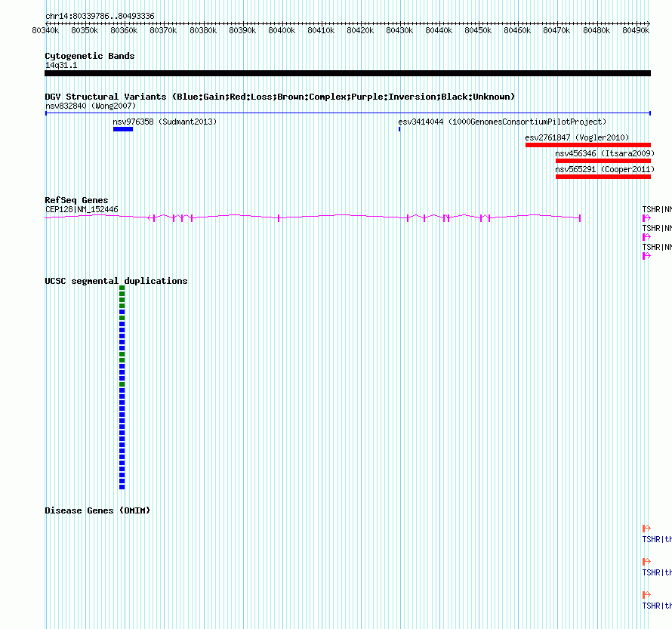Click the CEP128|NM_152446 gene label

pyautogui.click(x=82, y=209)
